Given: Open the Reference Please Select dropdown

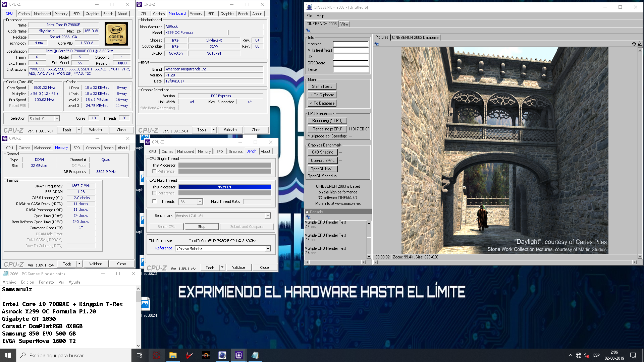Looking at the screenshot, I should pyautogui.click(x=268, y=249).
